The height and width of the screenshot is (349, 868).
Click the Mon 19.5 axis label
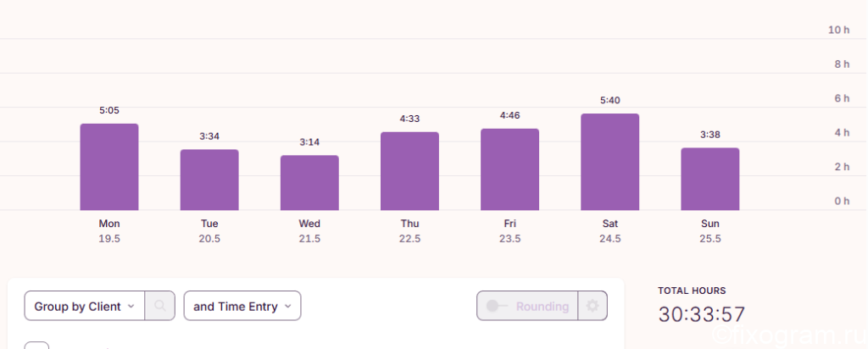point(109,231)
